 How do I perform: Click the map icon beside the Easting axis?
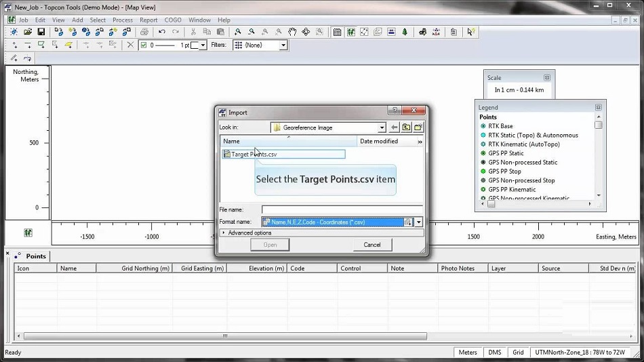(28, 233)
